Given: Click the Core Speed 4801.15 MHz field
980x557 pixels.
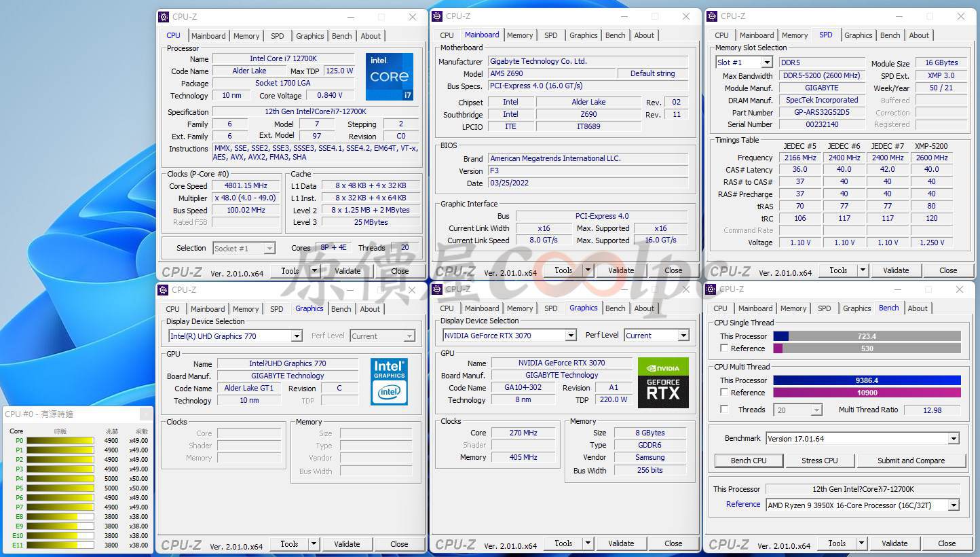Looking at the screenshot, I should pos(246,186).
